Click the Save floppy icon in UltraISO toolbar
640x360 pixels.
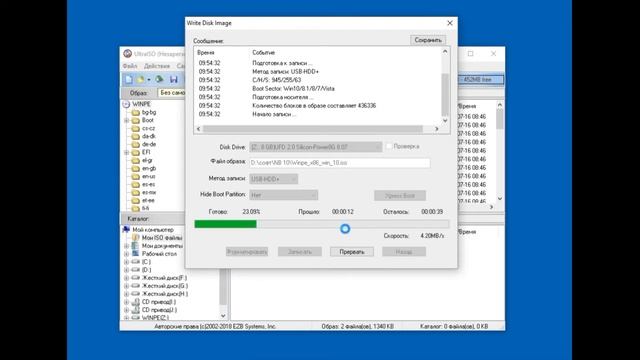click(x=174, y=79)
